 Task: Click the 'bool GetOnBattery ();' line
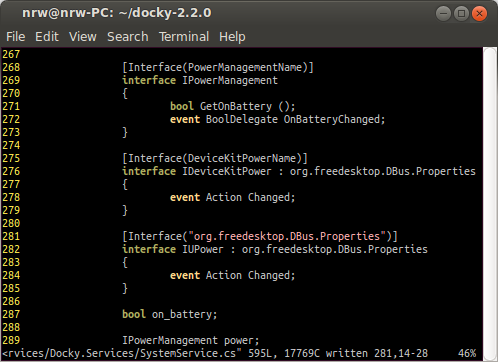tap(233, 106)
